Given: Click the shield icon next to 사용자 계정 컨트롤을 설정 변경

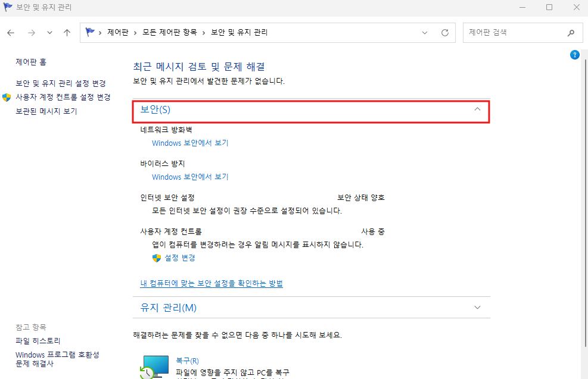Looking at the screenshot, I should pyautogui.click(x=7, y=96).
